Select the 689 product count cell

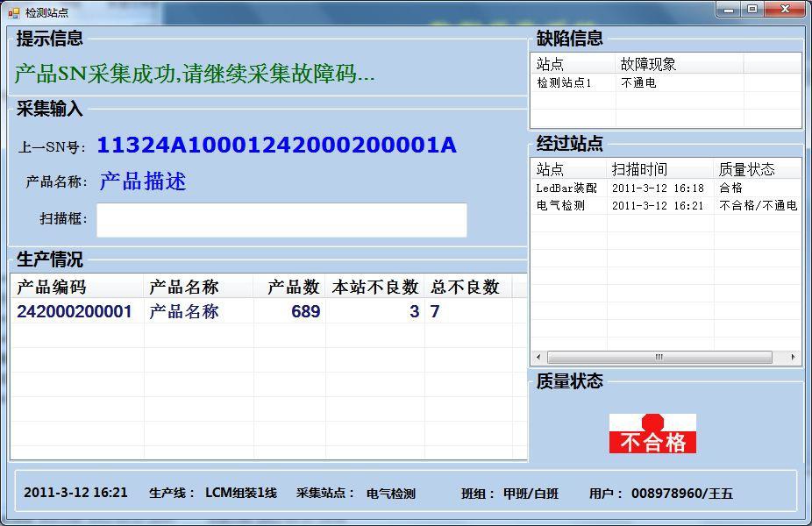tap(305, 312)
